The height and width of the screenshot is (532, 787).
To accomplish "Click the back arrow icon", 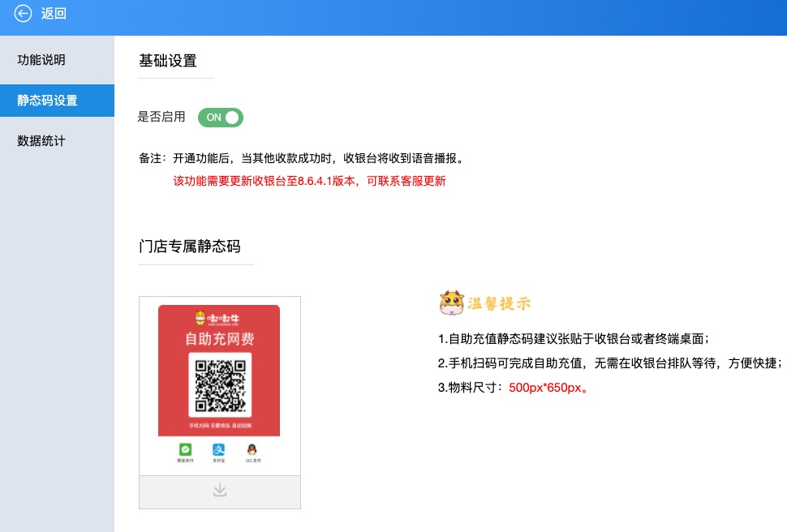I will (23, 14).
